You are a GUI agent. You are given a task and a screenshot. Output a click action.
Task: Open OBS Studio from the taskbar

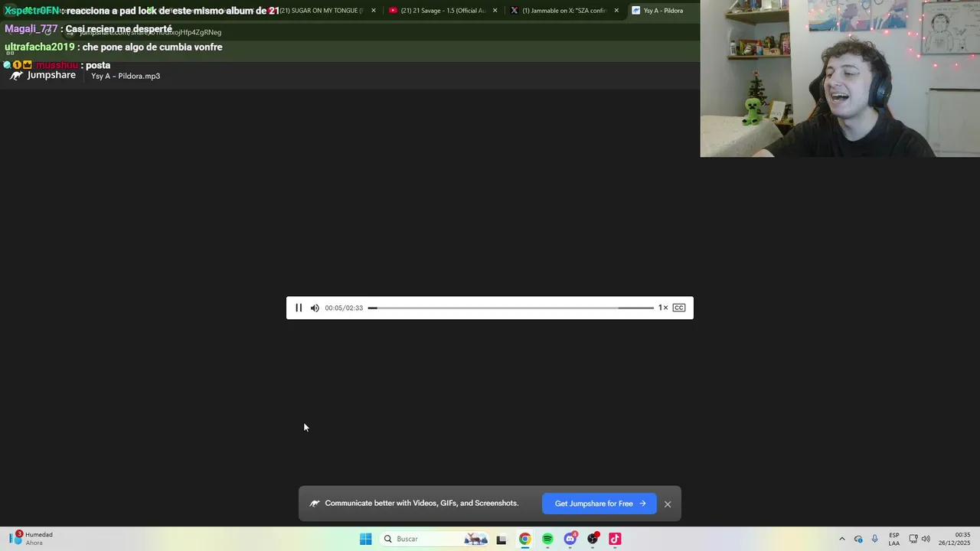click(x=593, y=540)
